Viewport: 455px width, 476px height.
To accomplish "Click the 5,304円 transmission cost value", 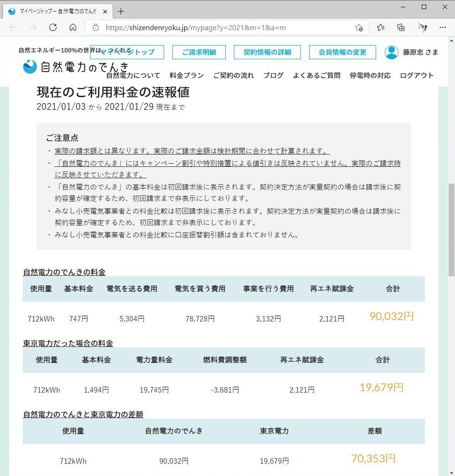I will tap(132, 319).
